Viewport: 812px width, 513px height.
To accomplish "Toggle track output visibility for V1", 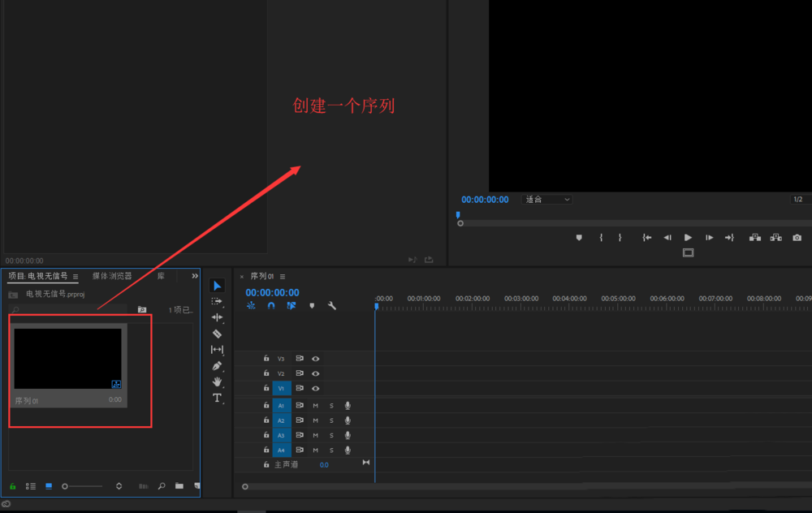I will click(317, 388).
